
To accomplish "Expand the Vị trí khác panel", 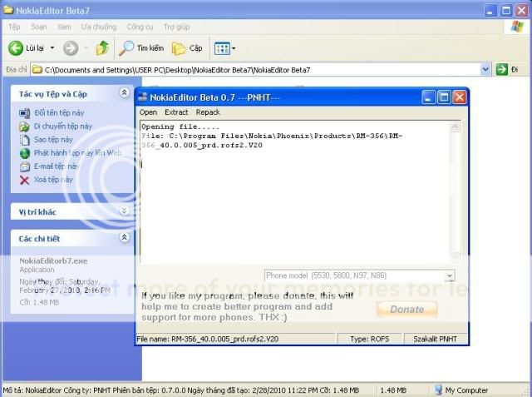I will pos(125,211).
